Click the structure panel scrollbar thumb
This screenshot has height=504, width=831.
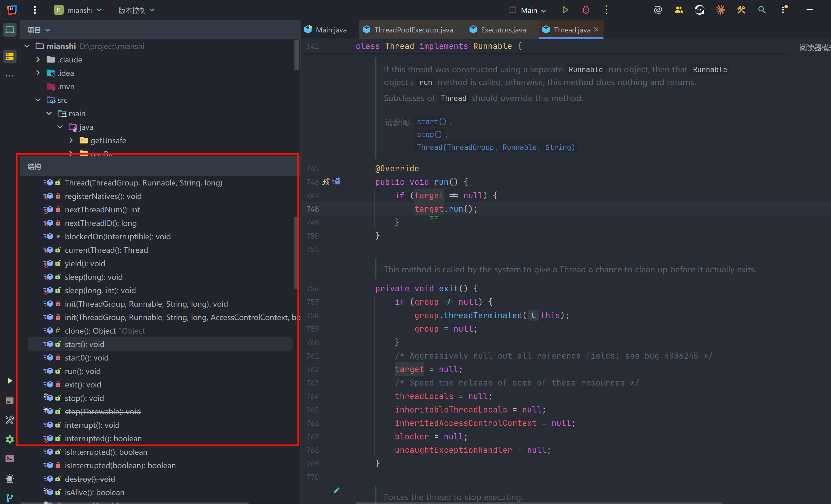[x=296, y=253]
